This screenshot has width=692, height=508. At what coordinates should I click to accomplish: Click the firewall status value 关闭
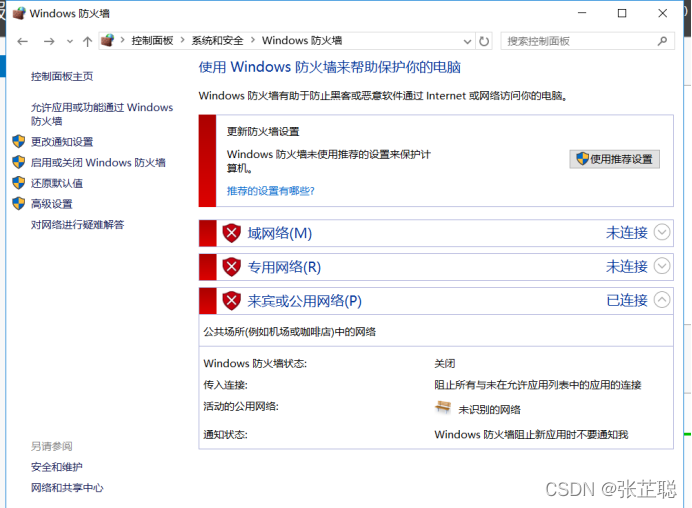pos(444,364)
